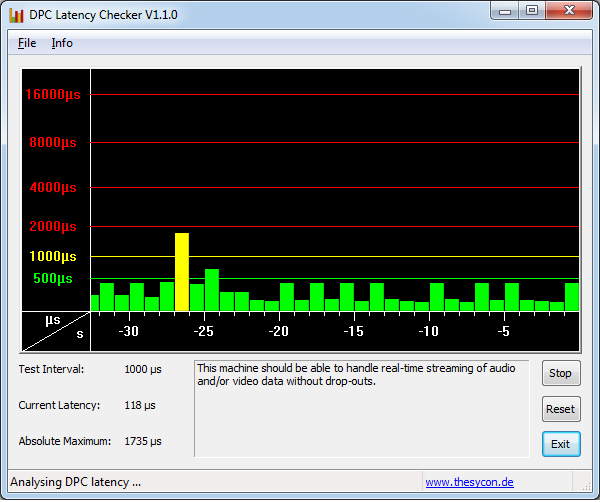Click the -25 time axis label
The height and width of the screenshot is (502, 600).
[x=204, y=331]
